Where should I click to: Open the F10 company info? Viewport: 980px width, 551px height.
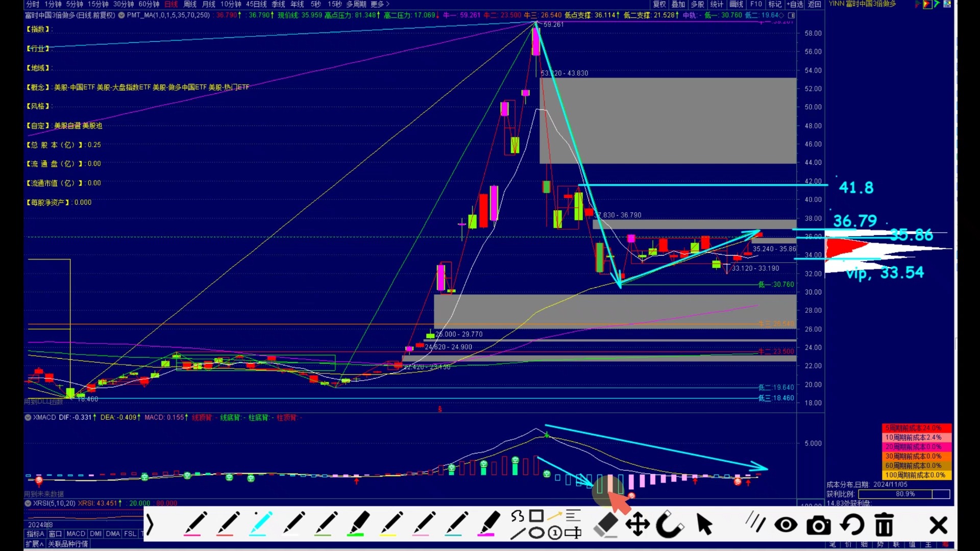(756, 4)
